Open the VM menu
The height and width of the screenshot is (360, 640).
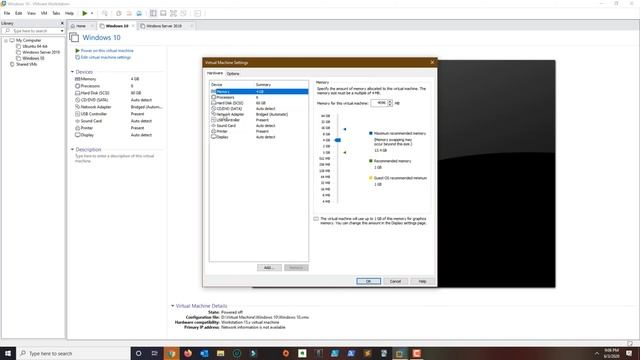coord(44,13)
